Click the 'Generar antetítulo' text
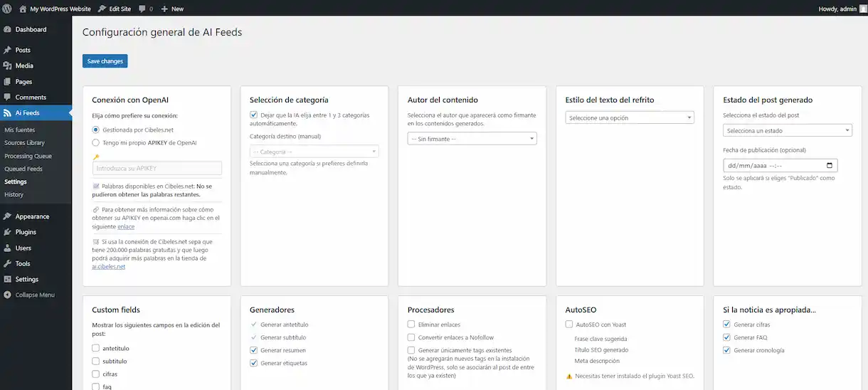This screenshot has height=390, width=868. 284,325
